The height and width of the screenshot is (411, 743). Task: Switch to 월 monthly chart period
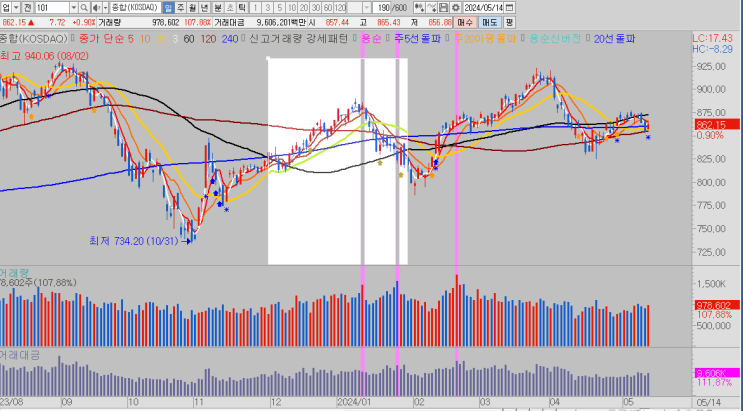[x=192, y=8]
